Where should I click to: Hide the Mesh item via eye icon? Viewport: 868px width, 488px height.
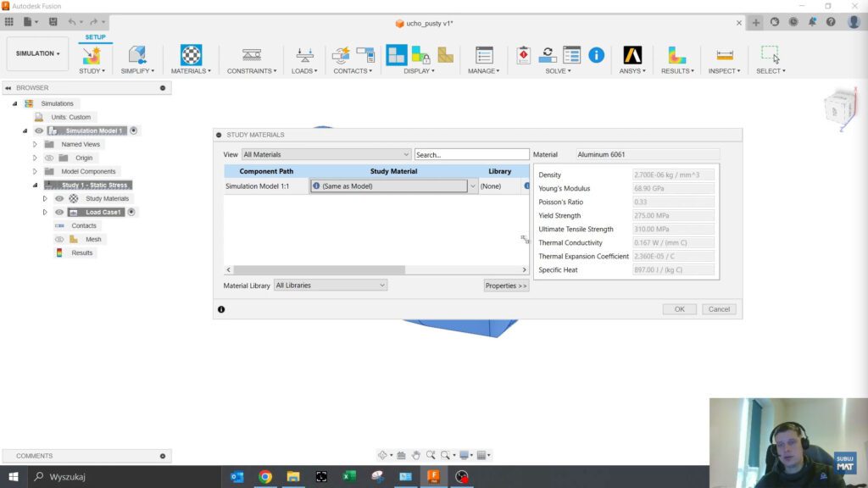pyautogui.click(x=59, y=239)
